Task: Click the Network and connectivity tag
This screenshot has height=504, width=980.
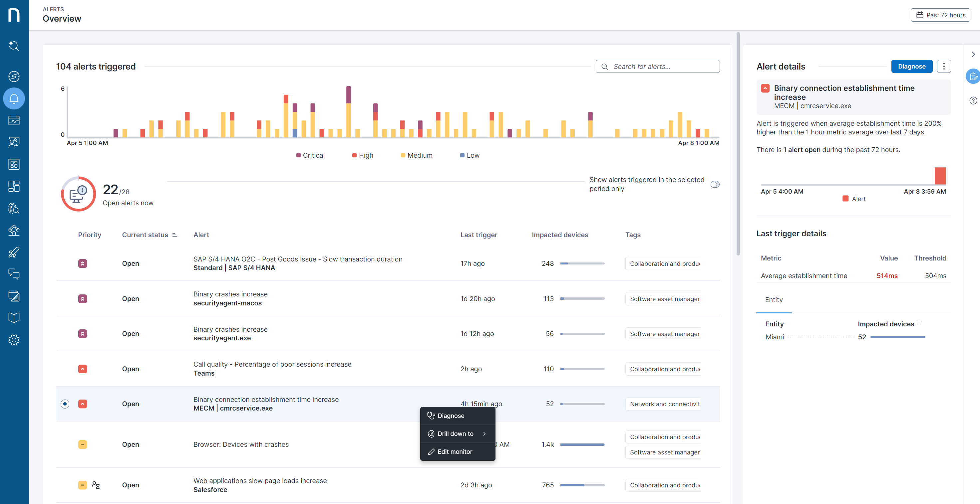Action: [x=664, y=404]
